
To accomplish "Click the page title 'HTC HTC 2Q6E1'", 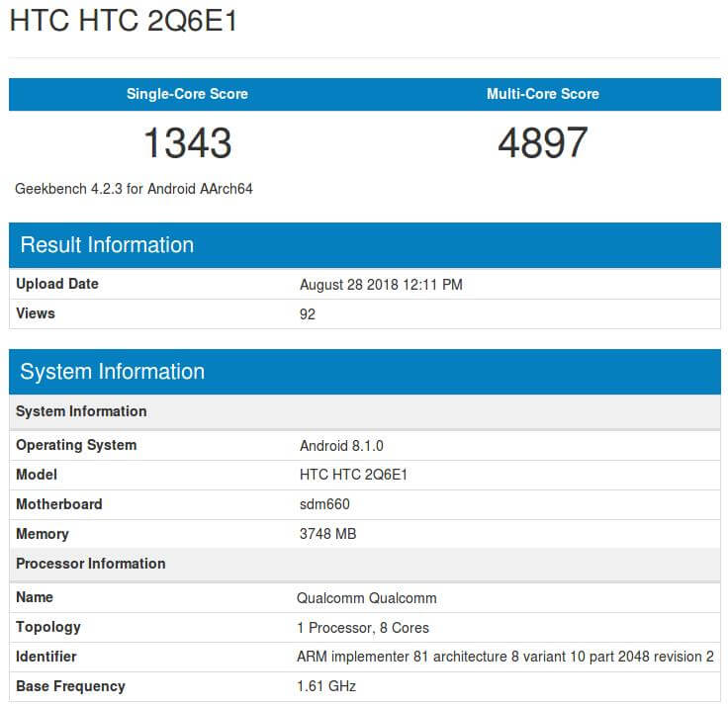I will pyautogui.click(x=123, y=21).
